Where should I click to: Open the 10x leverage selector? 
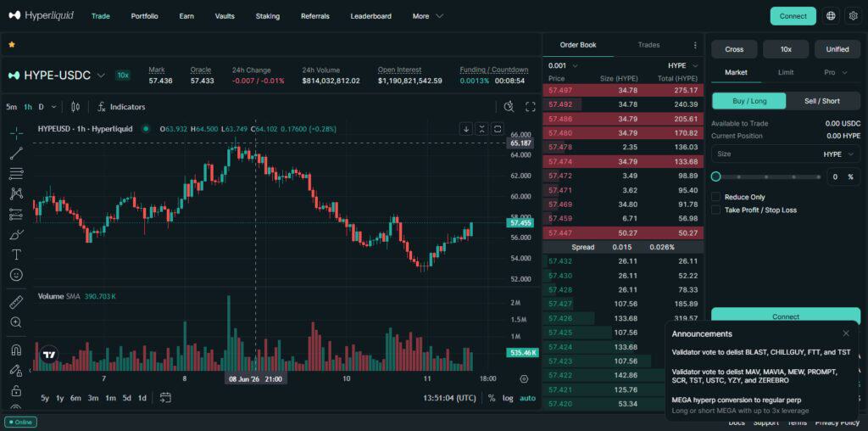[786, 49]
